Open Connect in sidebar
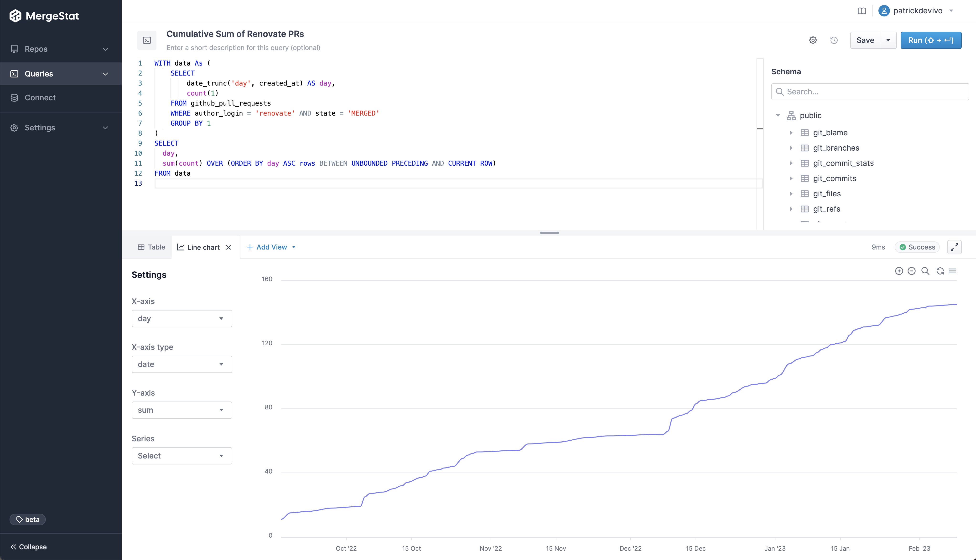Viewport: 976px width, 560px height. 40,98
